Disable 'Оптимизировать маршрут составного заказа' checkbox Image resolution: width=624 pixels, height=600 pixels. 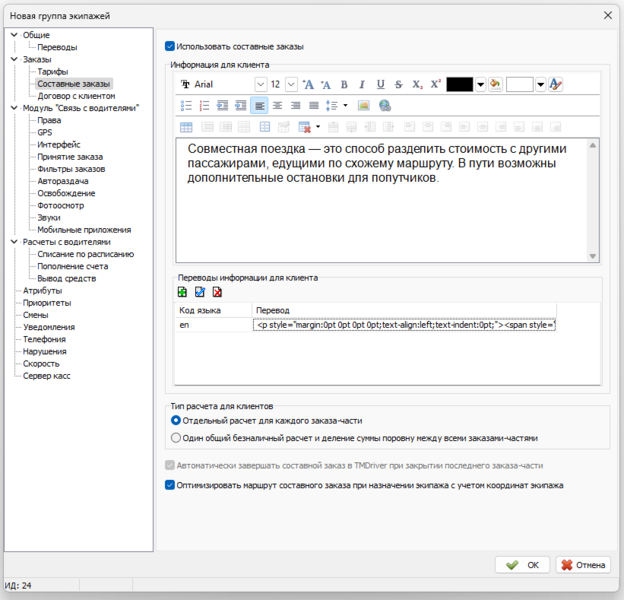click(169, 485)
